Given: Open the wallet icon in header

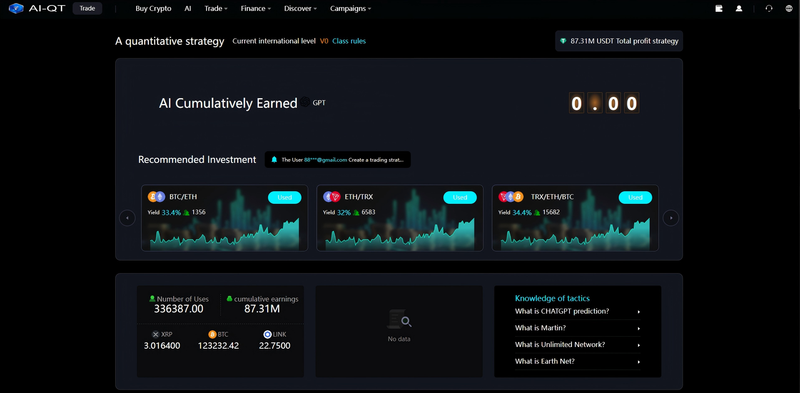Looking at the screenshot, I should (719, 8).
